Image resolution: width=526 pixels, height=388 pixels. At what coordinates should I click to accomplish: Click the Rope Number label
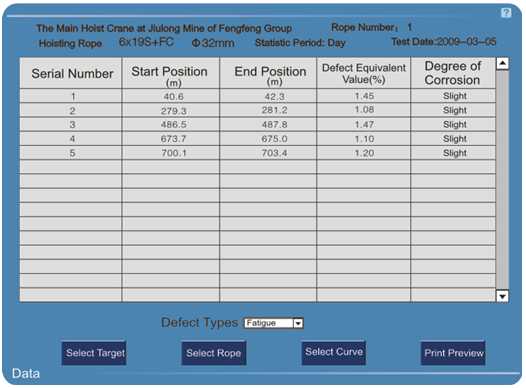pos(364,27)
